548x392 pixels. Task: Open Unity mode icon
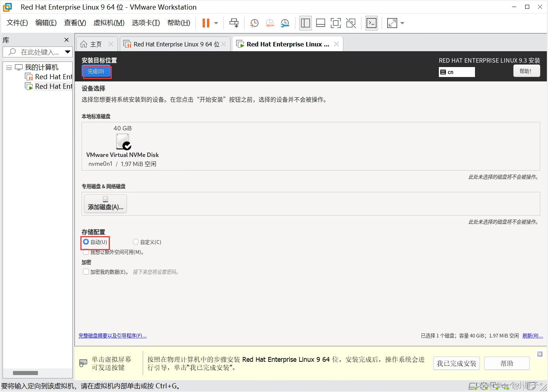click(350, 23)
